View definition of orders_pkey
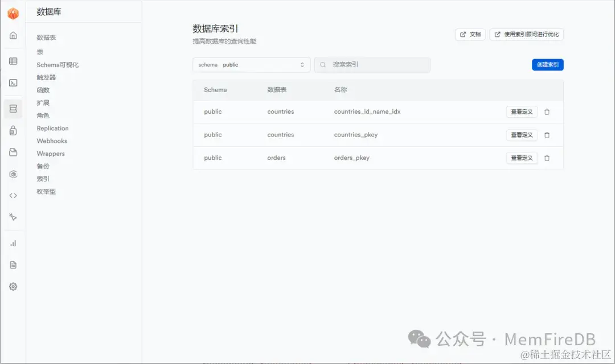 (522, 158)
